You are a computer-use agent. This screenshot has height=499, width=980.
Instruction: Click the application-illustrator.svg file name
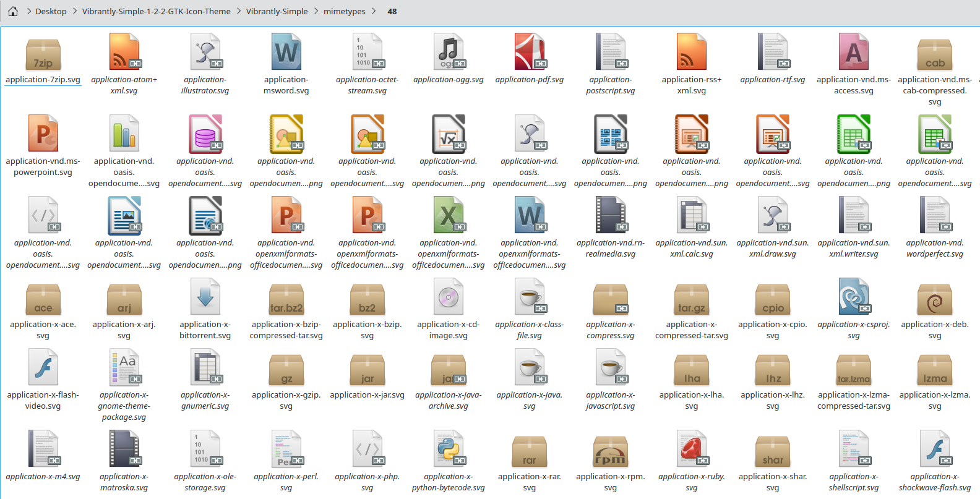point(205,85)
